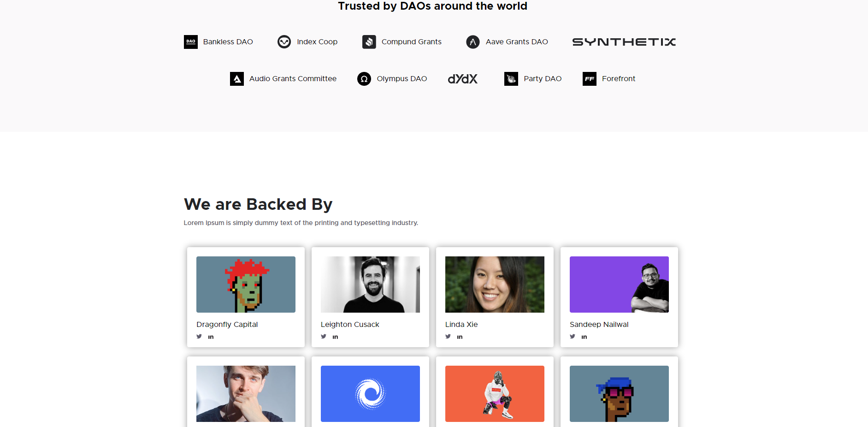
Task: Click the Linda Xie name
Action: (x=461, y=325)
